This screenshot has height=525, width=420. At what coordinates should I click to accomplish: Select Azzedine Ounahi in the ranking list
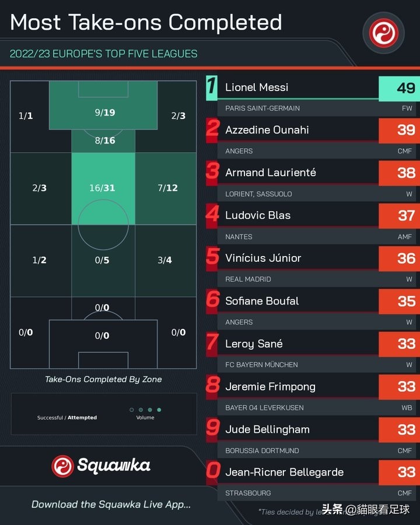pos(267,130)
